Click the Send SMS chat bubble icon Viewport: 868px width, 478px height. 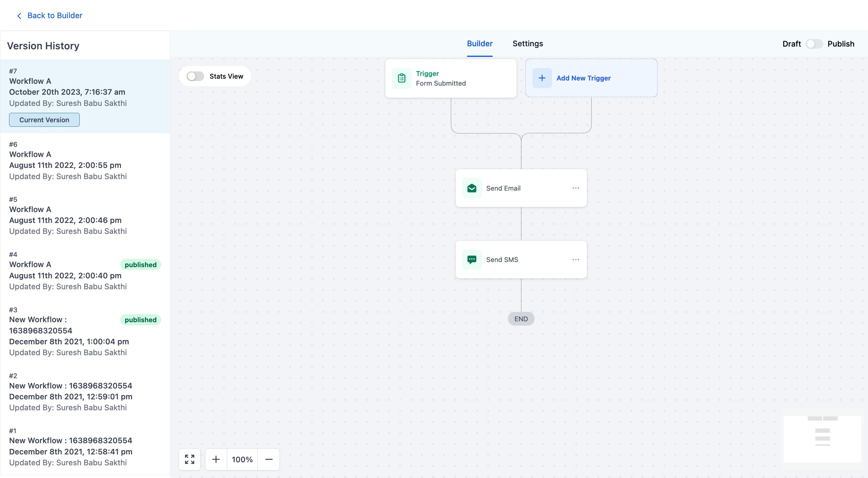tap(472, 260)
